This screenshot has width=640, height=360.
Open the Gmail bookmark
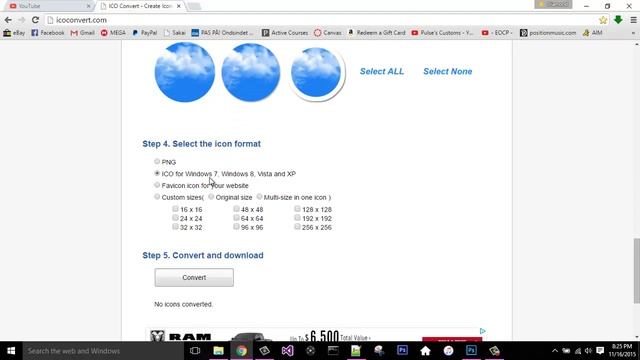(x=82, y=33)
